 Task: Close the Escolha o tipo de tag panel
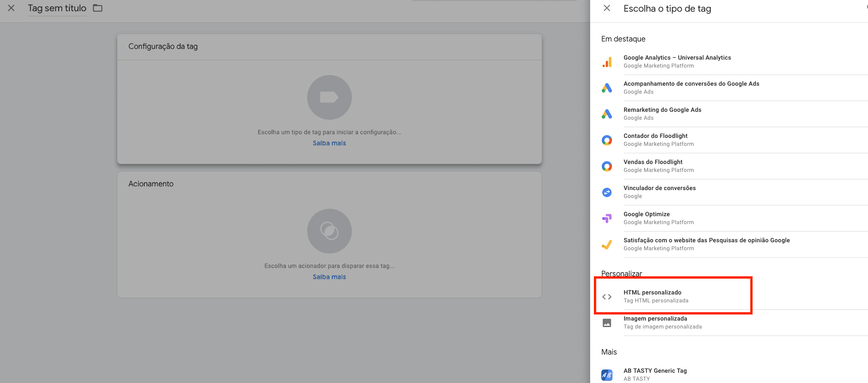[607, 8]
